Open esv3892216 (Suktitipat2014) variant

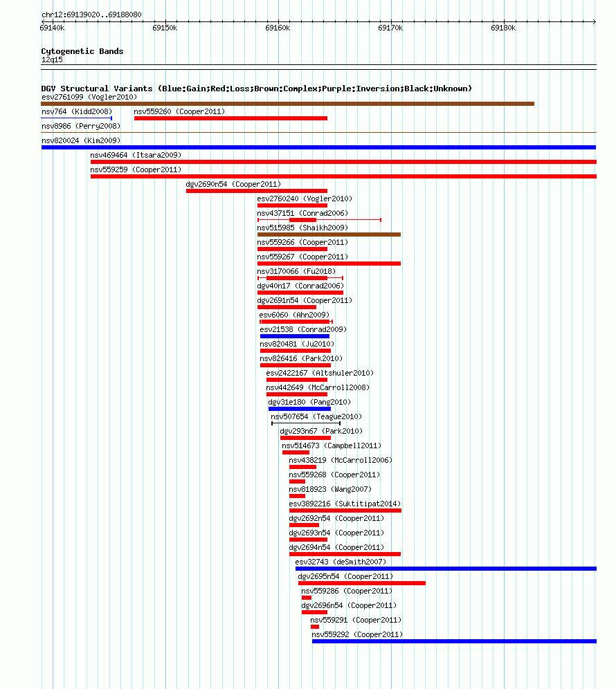pos(345,503)
